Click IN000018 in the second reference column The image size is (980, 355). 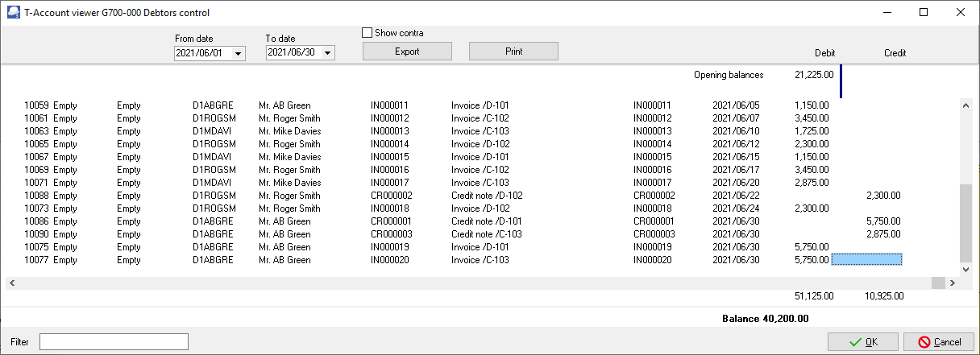click(x=652, y=208)
